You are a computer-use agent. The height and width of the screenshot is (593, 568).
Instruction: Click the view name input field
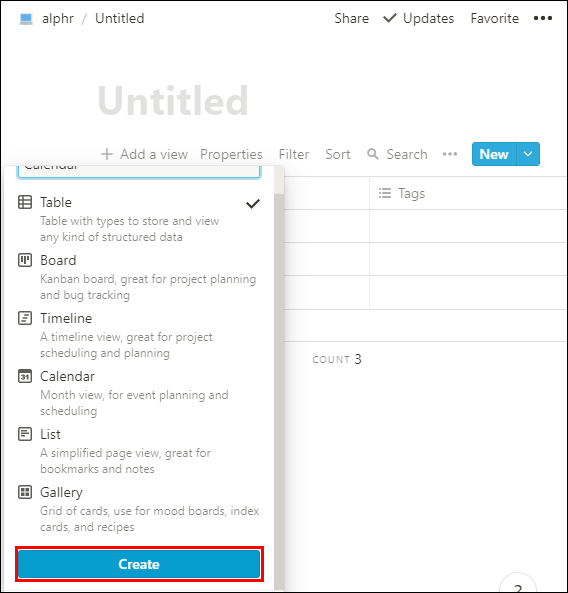[x=139, y=171]
